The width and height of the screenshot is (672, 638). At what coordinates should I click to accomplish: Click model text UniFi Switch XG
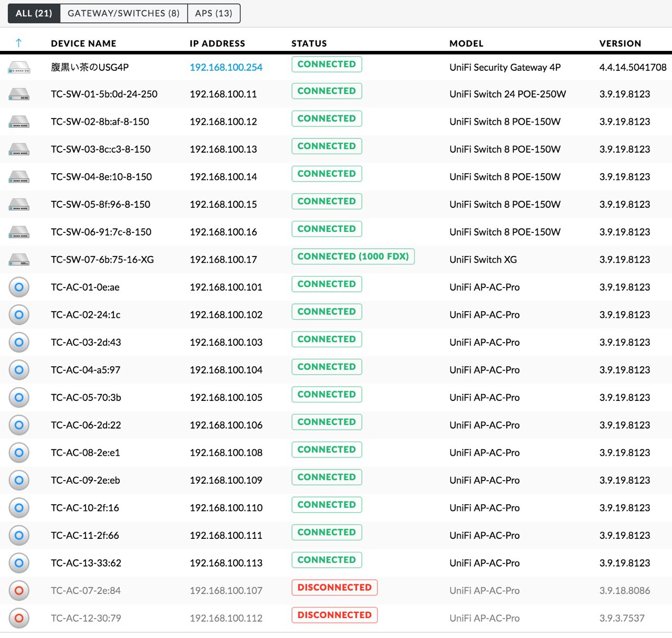click(483, 259)
